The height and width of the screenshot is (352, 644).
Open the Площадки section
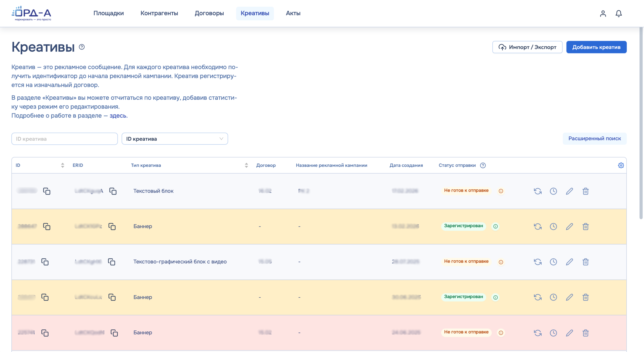pos(108,13)
